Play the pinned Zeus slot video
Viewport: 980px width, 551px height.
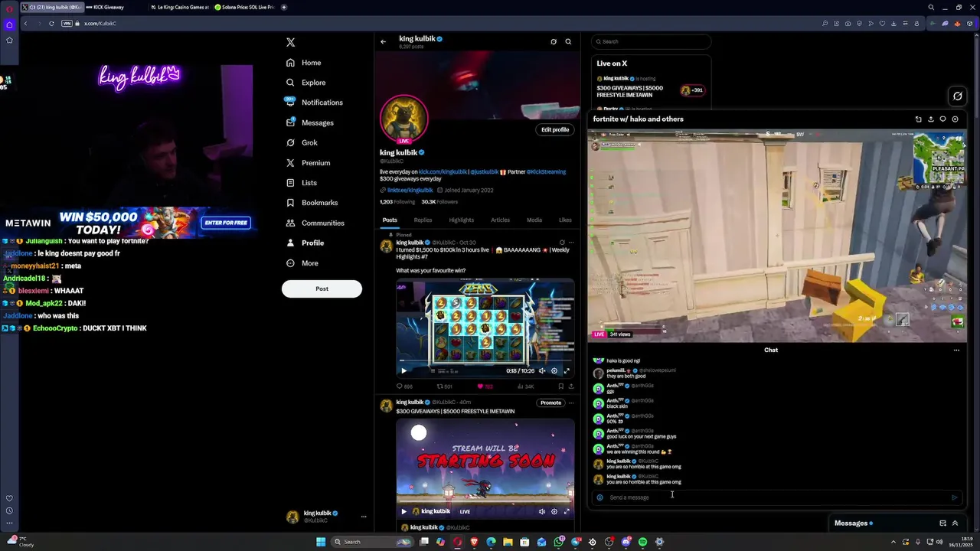click(404, 371)
